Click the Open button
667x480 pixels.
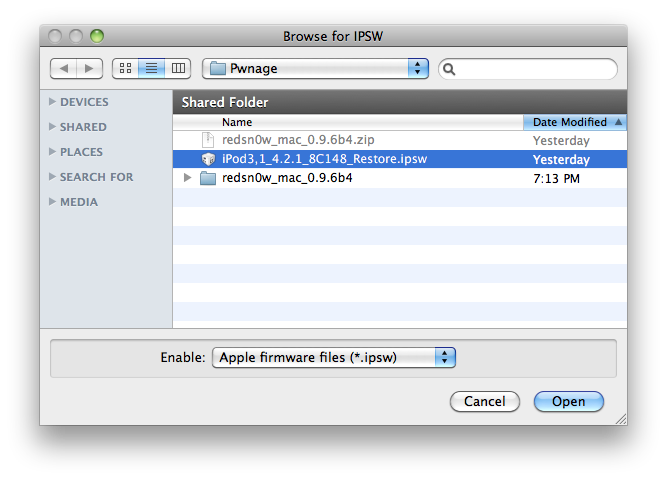569,402
